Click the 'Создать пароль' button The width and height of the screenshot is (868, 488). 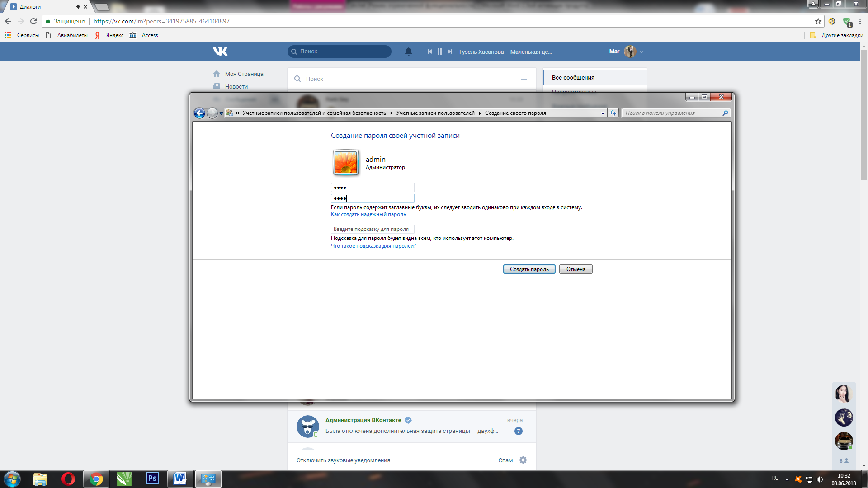point(529,269)
